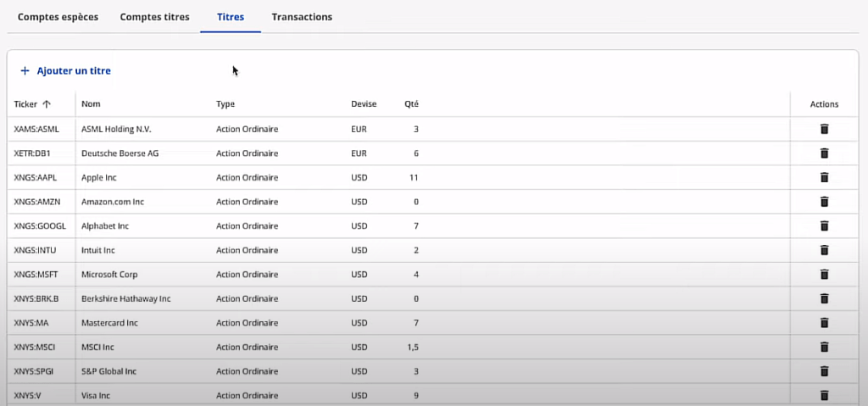Select ticker XNYS:SPGI
The width and height of the screenshot is (868, 406).
click(x=34, y=371)
